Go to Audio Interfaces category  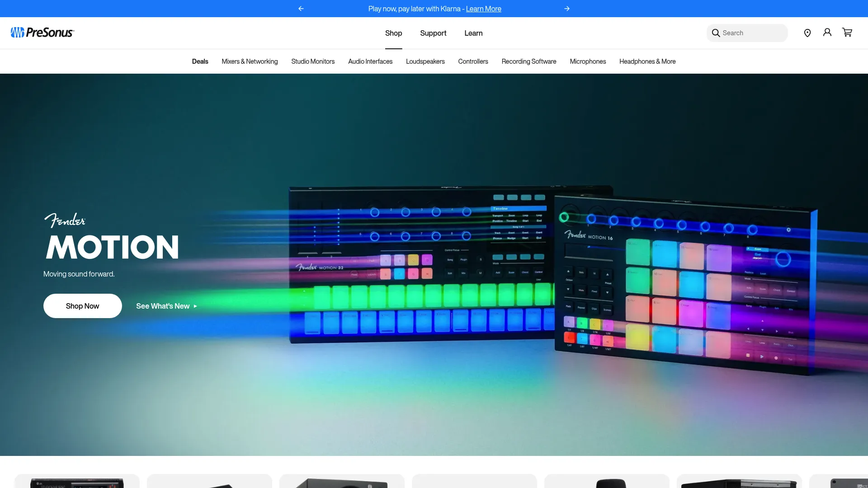tap(370, 61)
